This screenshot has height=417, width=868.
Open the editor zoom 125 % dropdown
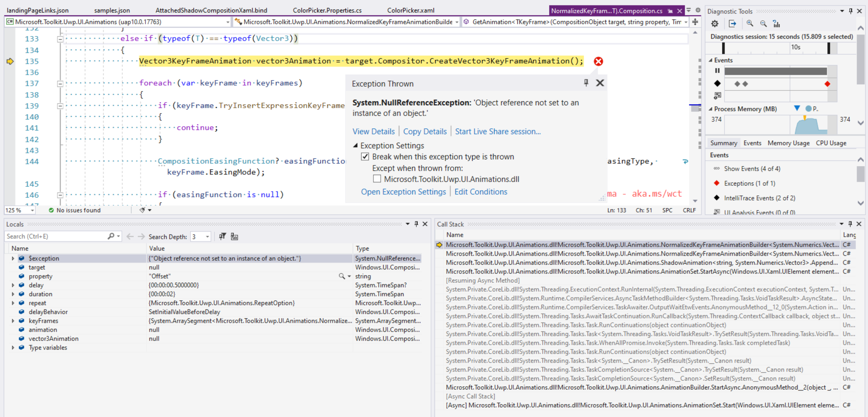(32, 210)
